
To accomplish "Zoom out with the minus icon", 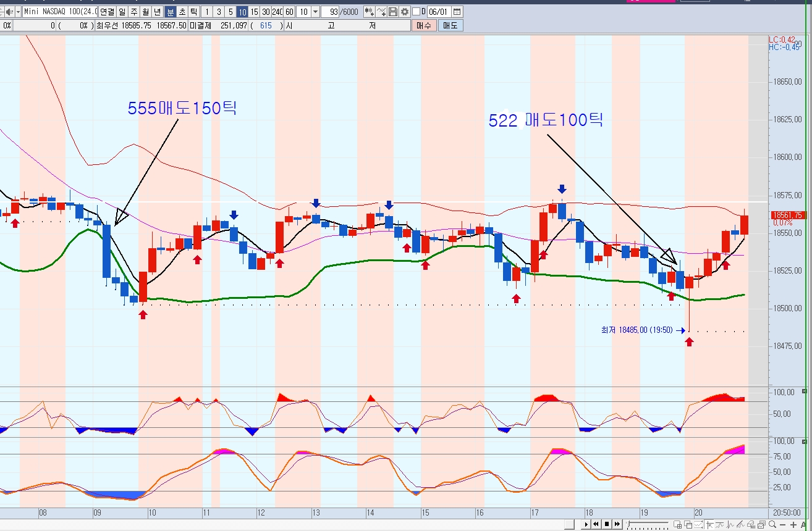I will coord(783,524).
